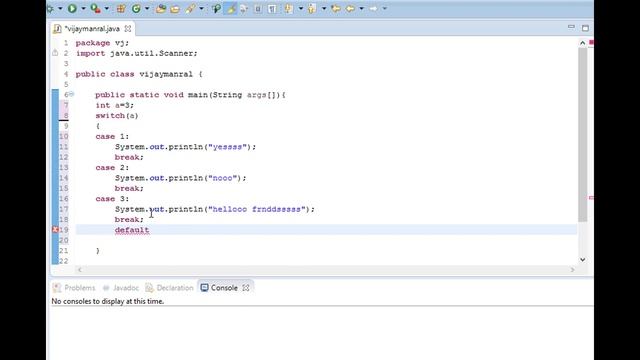Click the Open Type toolbar icon

point(161,8)
